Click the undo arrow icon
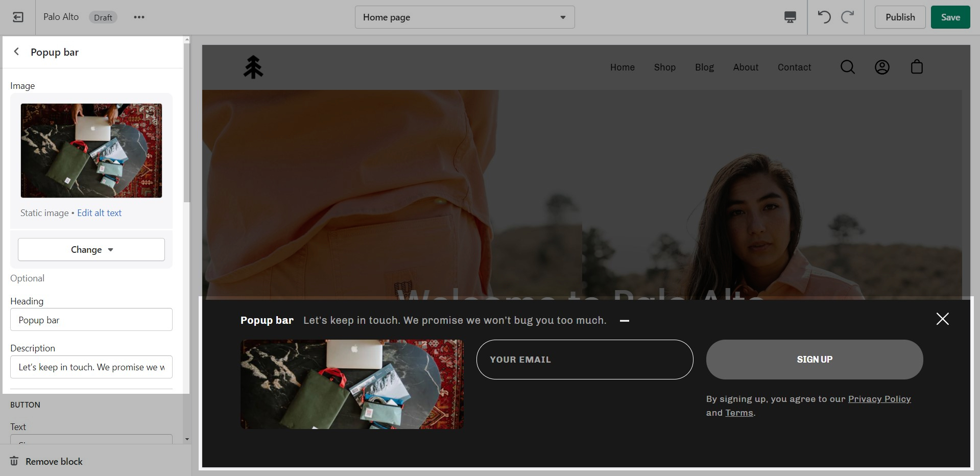The height and width of the screenshot is (476, 980). pos(824,17)
